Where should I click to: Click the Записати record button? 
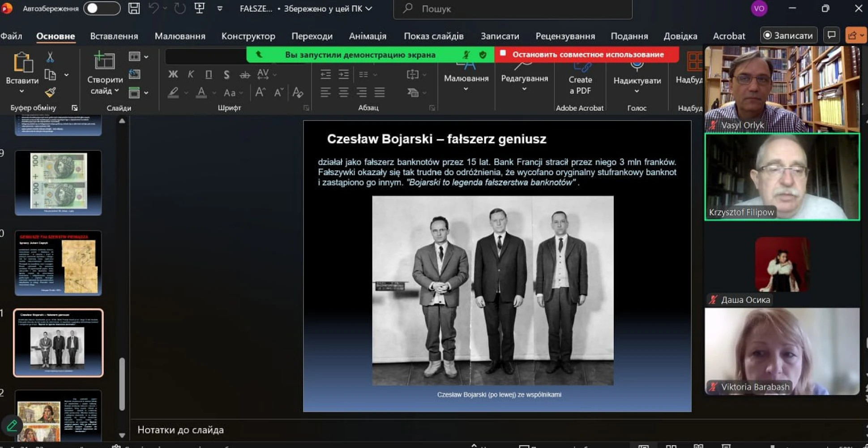788,35
